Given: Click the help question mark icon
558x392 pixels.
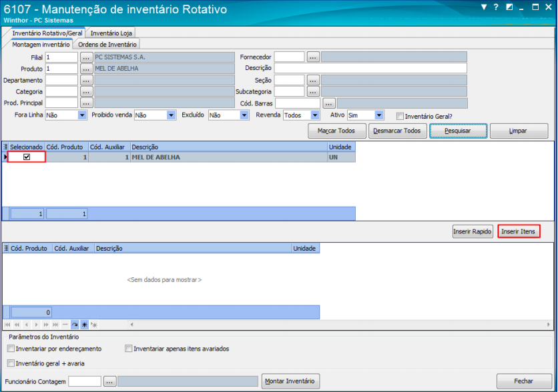Looking at the screenshot, I should pos(496,7).
